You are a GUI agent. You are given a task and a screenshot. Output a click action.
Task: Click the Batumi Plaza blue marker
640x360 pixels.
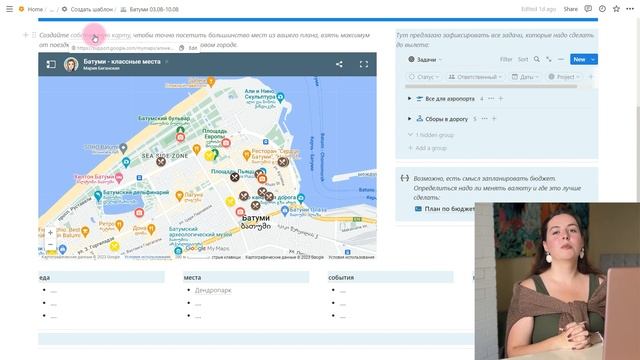click(285, 211)
